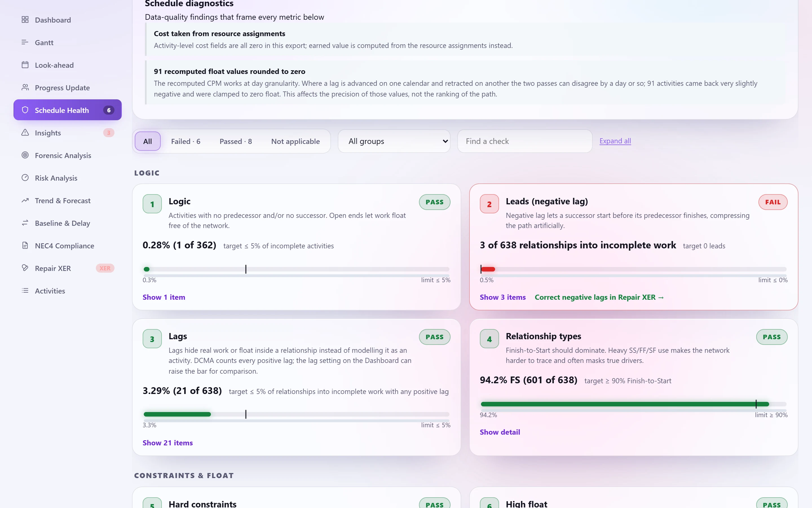Filter checks by Failed · 6
The height and width of the screenshot is (508, 812).
pos(186,141)
